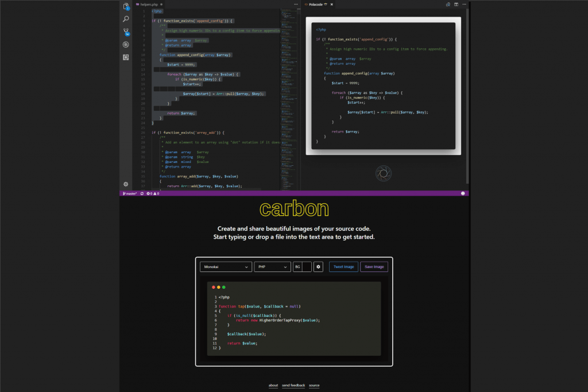Click '$callback($value);' in Carbon editor
The height and width of the screenshot is (392, 588).
(246, 334)
